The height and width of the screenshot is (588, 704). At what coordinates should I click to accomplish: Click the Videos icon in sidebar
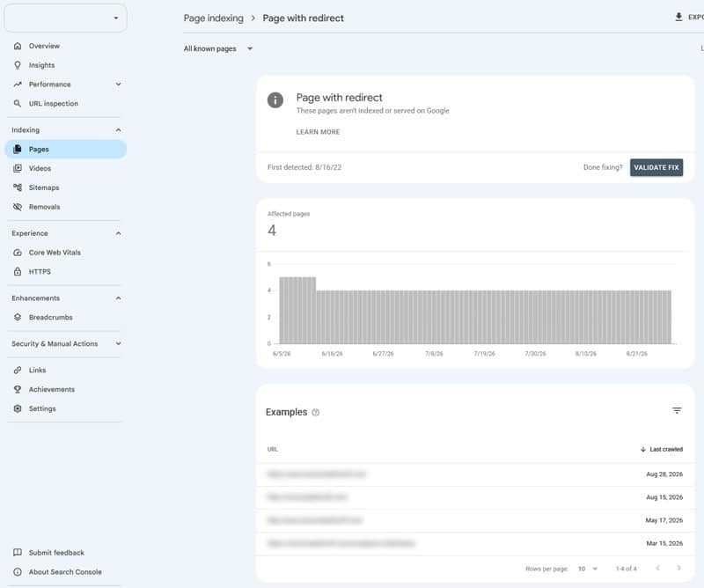click(x=18, y=168)
